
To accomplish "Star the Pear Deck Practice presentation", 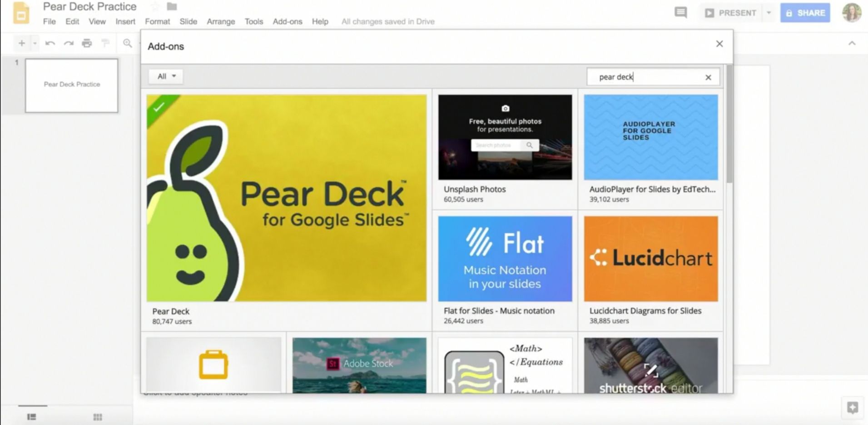I will pos(155,7).
